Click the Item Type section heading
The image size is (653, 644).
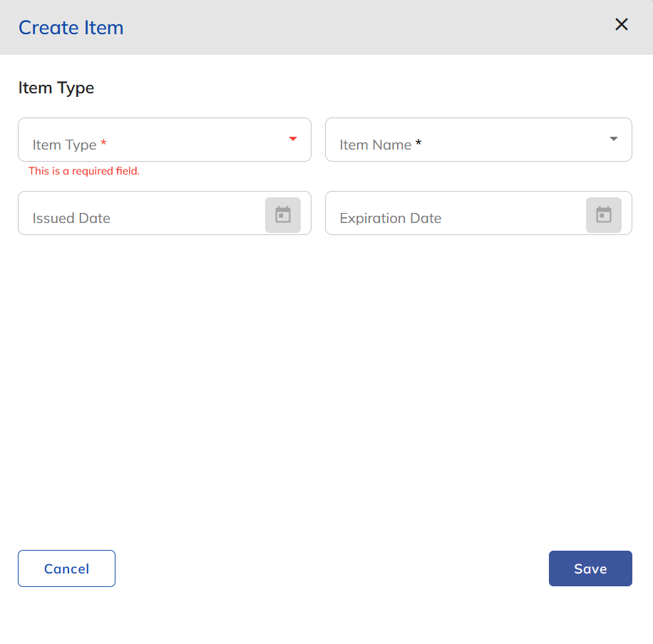[56, 88]
